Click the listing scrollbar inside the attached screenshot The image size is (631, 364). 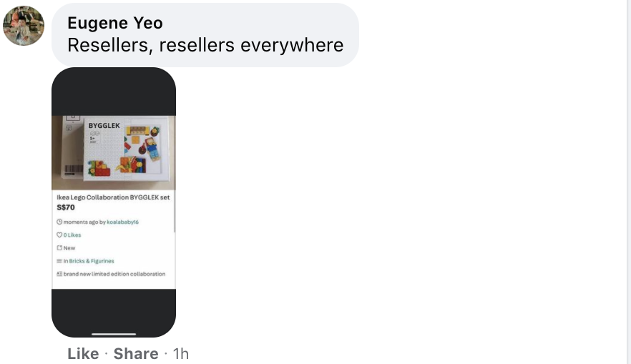click(175, 214)
